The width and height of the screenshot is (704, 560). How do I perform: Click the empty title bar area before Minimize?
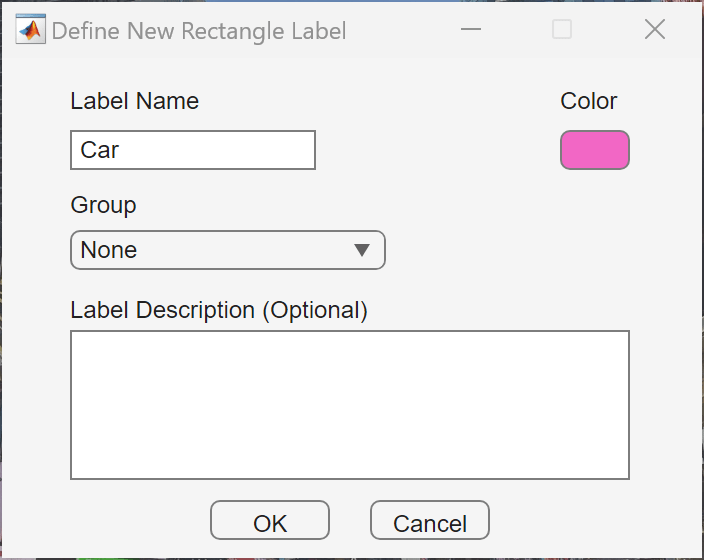400,30
